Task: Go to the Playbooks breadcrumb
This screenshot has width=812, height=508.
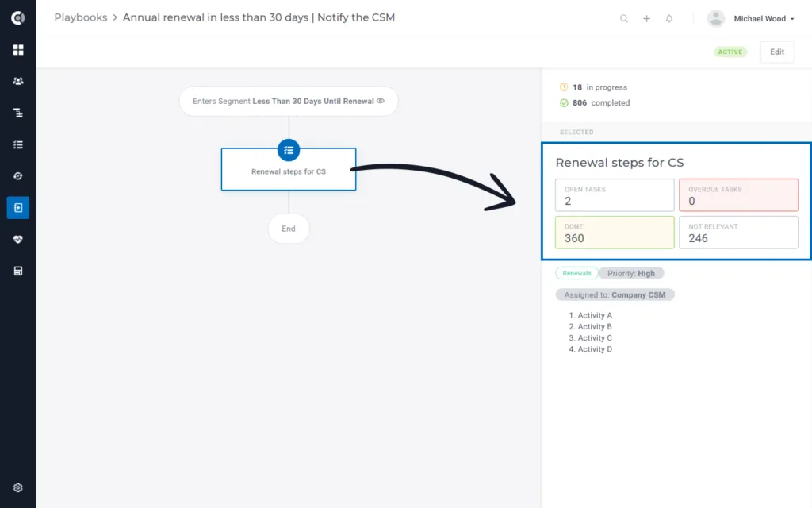Action: point(81,17)
